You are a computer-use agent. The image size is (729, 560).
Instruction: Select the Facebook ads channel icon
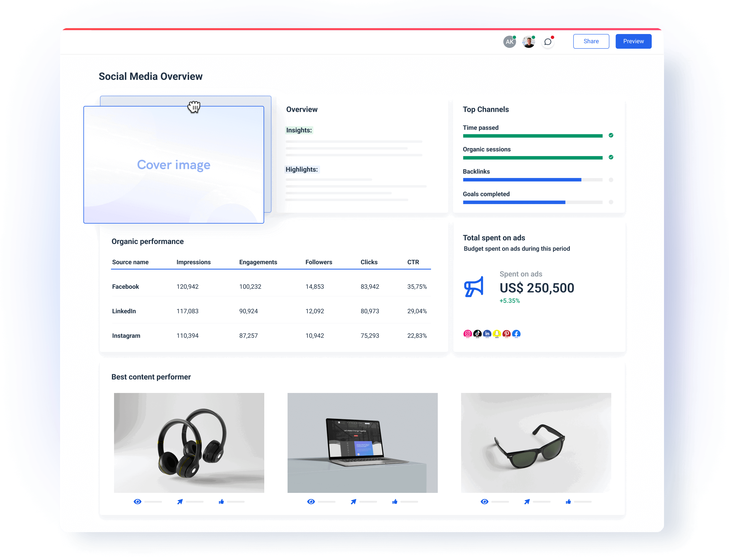516,333
